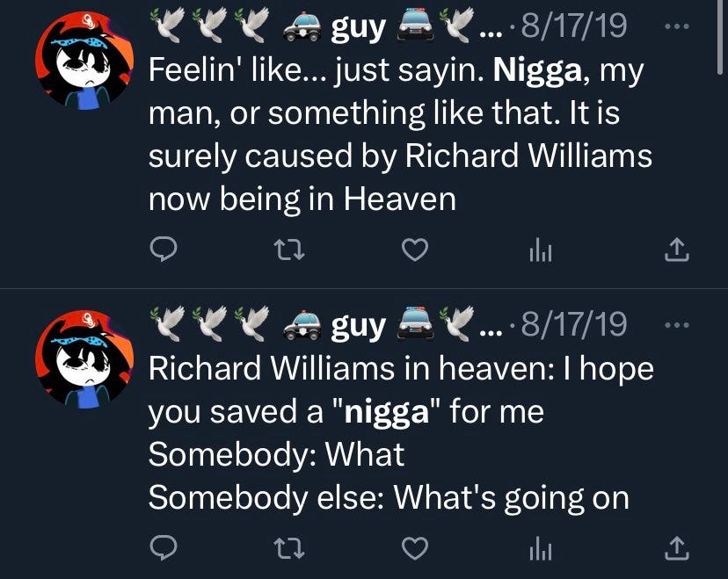Open more options on the 'Somebody: What' tweet
This screenshot has height=579, width=728.
tap(676, 325)
